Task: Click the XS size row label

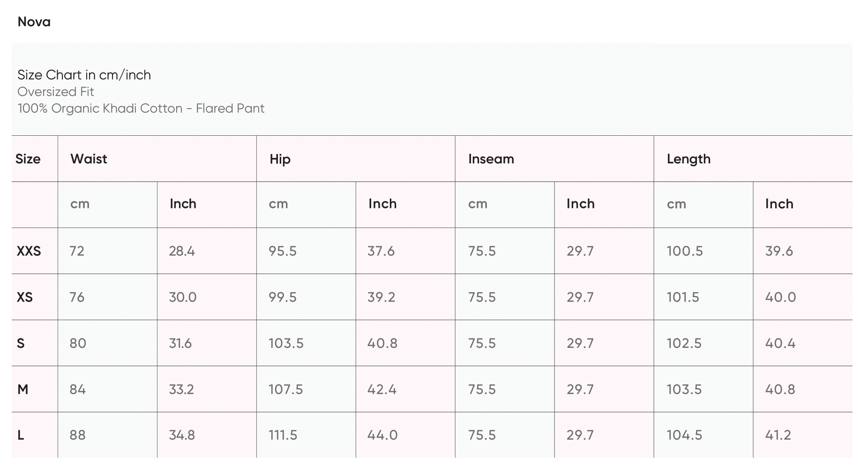Action: coord(25,297)
